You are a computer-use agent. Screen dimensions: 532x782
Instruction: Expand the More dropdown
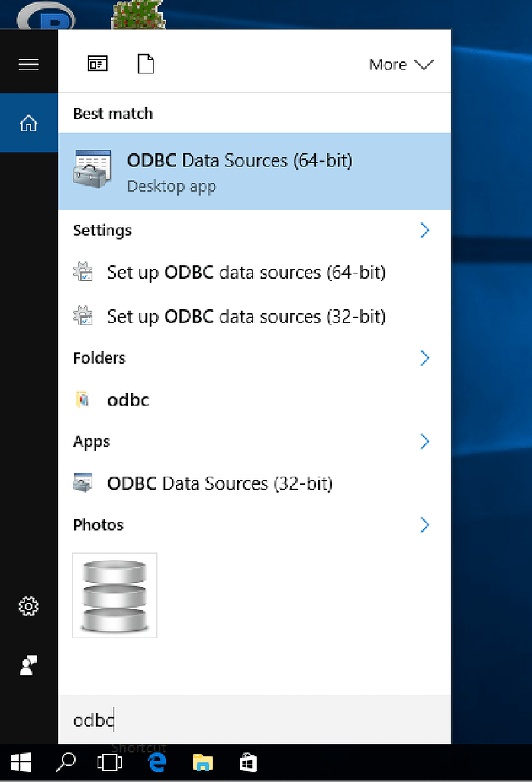401,65
